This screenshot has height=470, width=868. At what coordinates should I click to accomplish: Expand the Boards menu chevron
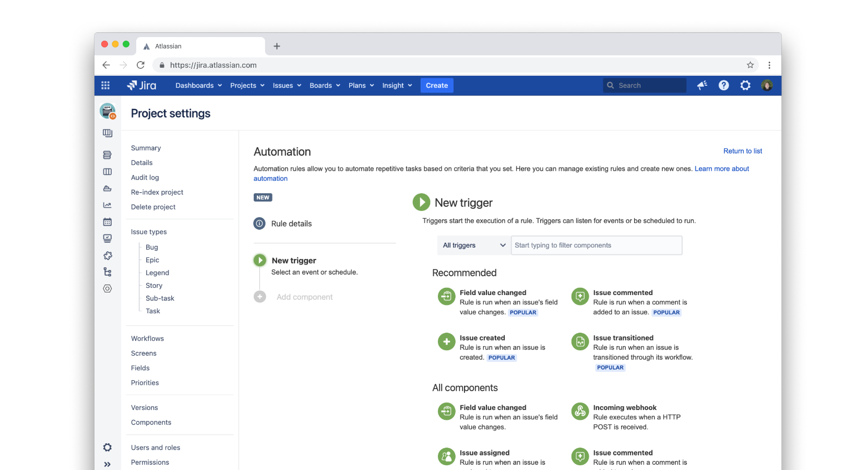338,85
